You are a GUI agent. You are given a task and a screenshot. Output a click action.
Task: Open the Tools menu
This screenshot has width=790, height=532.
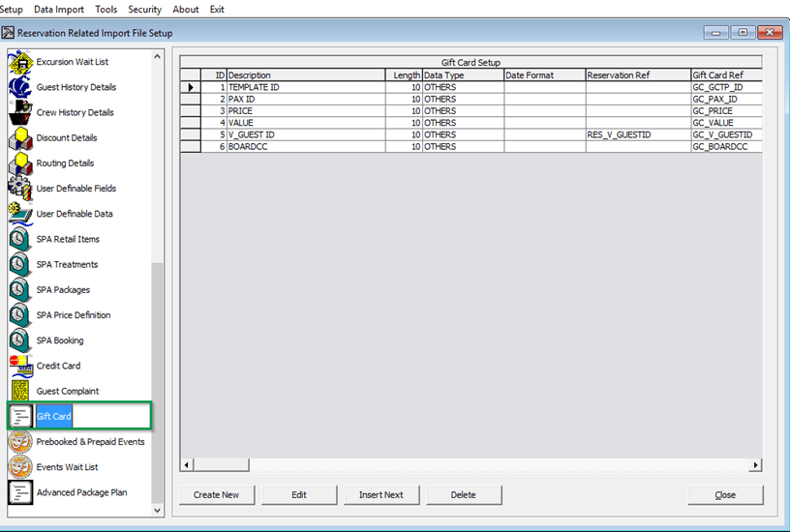pos(106,10)
